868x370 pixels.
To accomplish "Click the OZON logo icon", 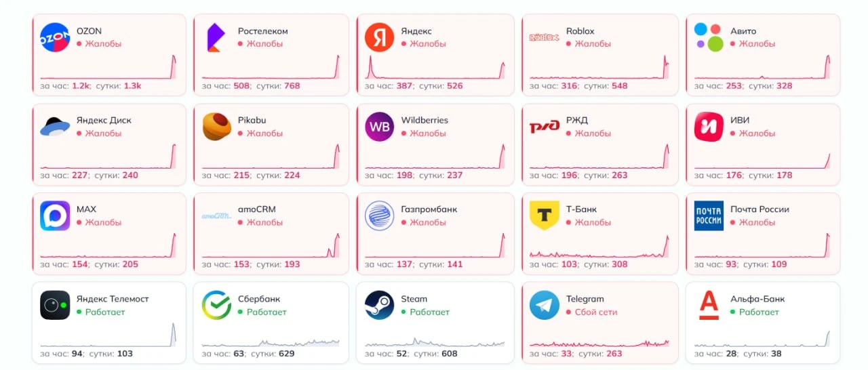I will pos(55,37).
